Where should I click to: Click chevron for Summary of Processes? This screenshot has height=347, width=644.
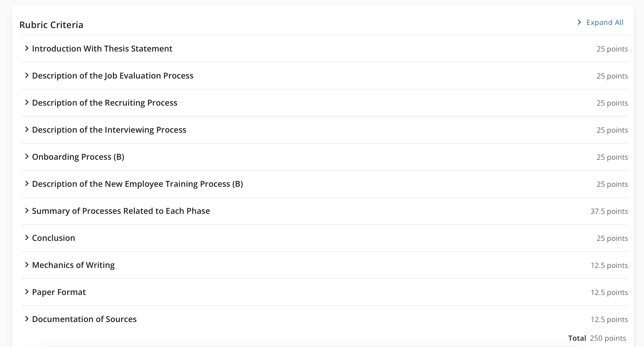click(27, 211)
